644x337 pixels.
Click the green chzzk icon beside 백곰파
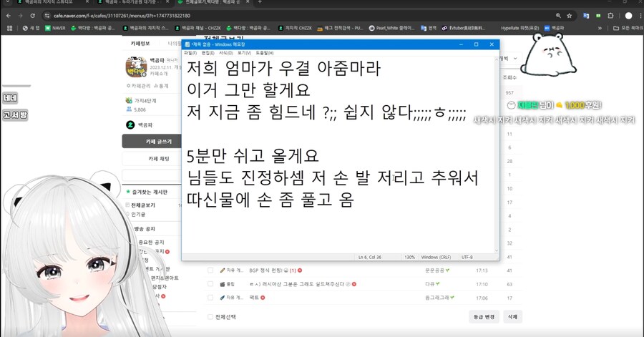coord(130,124)
